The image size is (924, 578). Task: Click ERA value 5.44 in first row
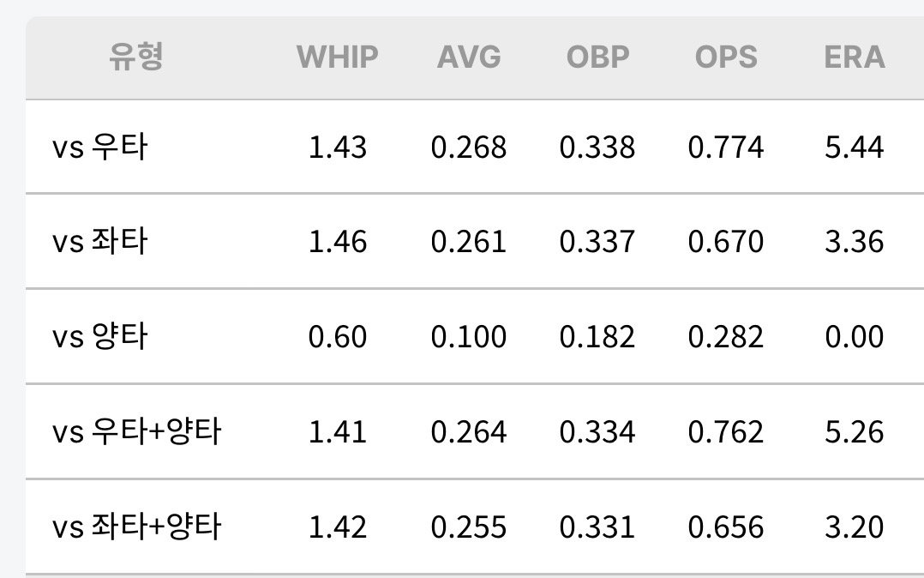tap(855, 148)
